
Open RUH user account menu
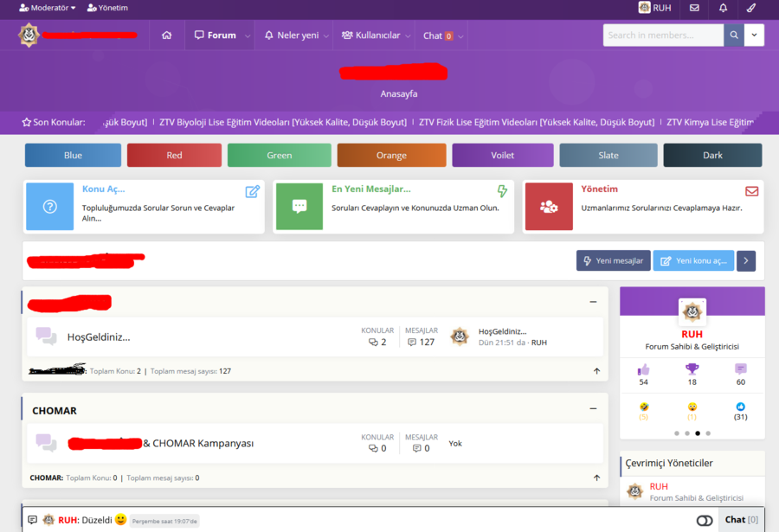coord(655,8)
